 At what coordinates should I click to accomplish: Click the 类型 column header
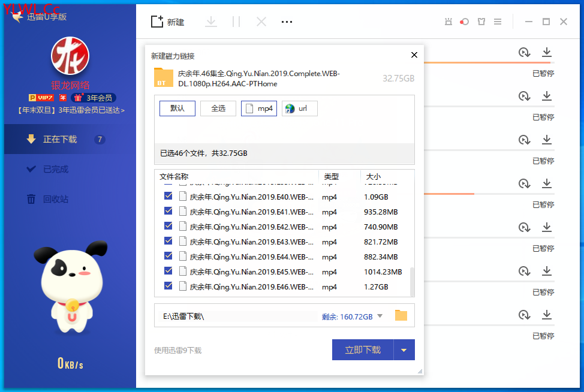331,176
